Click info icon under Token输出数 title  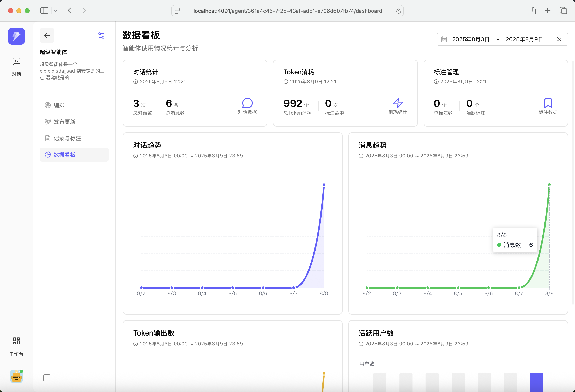136,344
